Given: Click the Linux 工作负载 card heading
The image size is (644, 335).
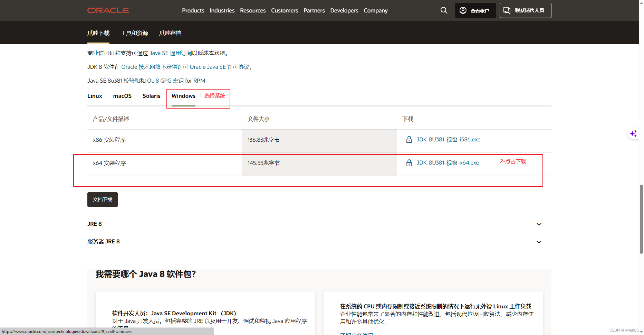Looking at the screenshot, I should (436, 306).
